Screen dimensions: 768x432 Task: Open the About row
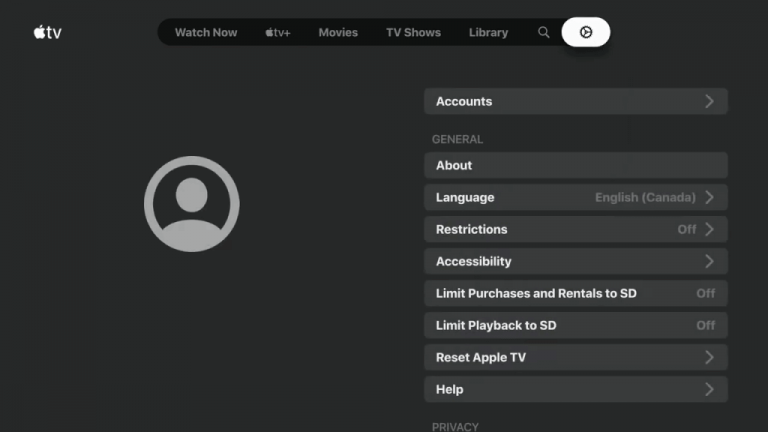tap(576, 166)
